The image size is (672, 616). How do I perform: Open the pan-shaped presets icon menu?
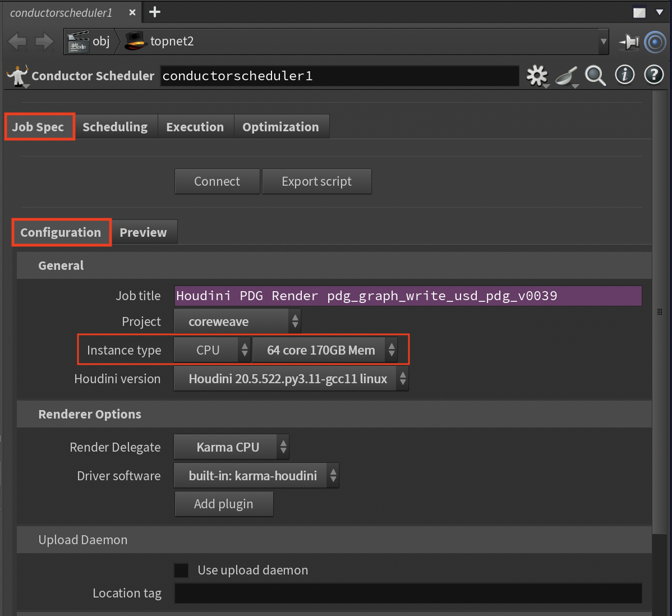566,76
